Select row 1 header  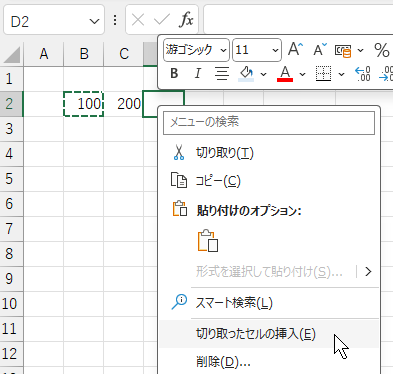[11, 79]
